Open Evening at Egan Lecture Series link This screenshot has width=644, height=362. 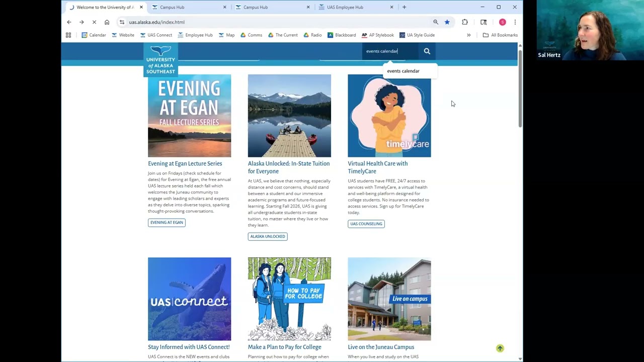[185, 163]
